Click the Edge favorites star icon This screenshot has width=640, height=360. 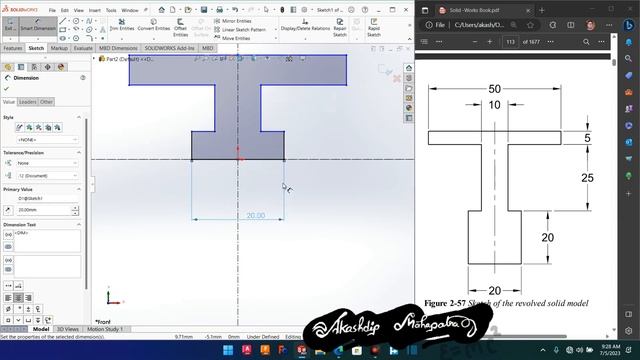530,25
